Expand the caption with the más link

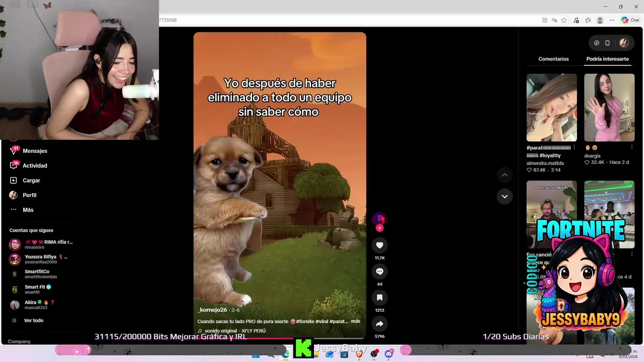click(x=356, y=321)
